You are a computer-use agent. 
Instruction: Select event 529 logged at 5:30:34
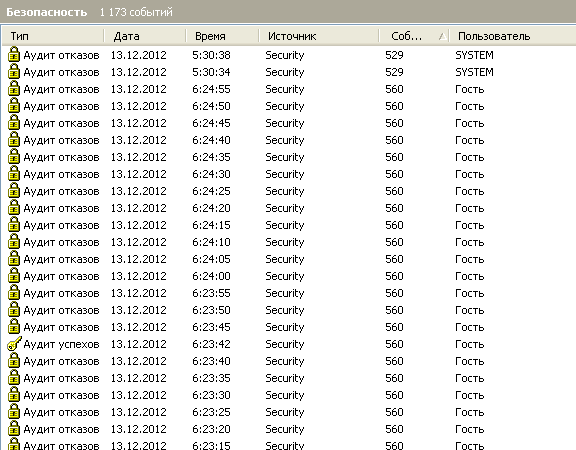(394, 72)
